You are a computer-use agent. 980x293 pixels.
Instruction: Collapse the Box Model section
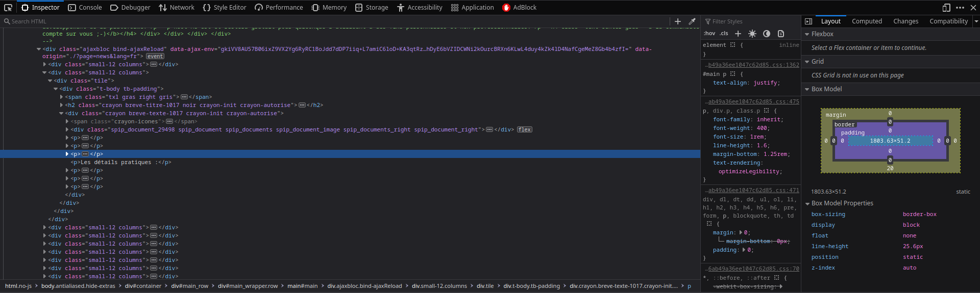click(807, 89)
